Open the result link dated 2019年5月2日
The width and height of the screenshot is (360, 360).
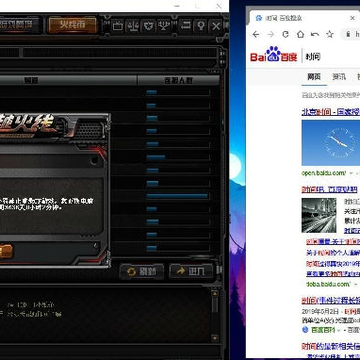[x=330, y=301]
